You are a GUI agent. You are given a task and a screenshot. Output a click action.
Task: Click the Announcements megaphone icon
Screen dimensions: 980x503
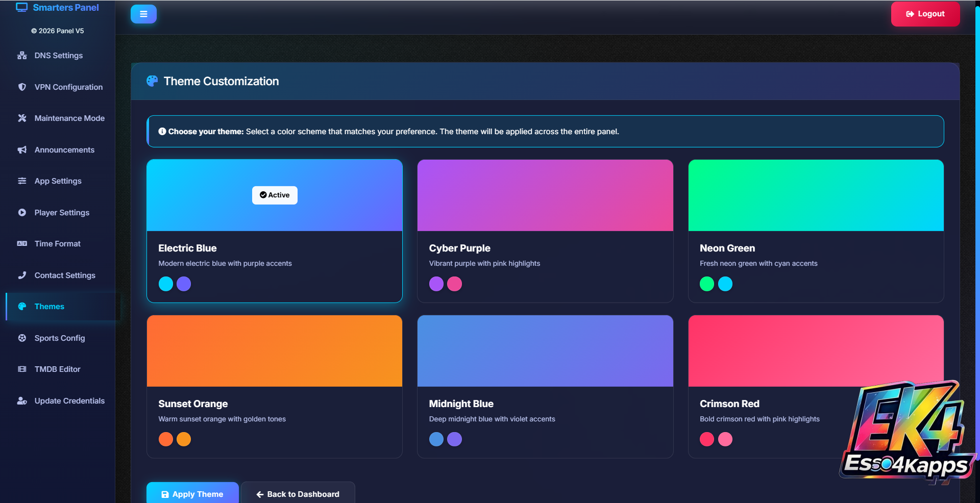[x=22, y=150]
